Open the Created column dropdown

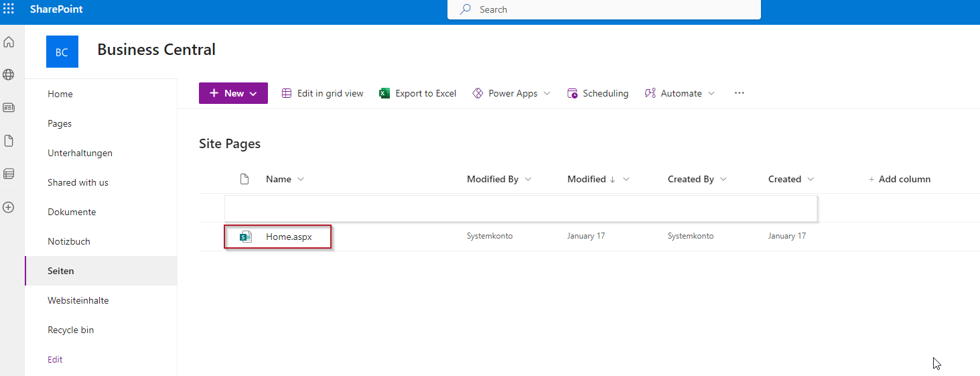coord(811,179)
